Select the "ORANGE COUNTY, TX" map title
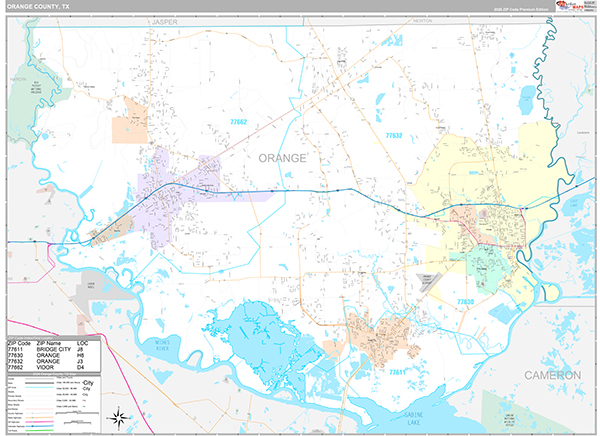600x436 pixels. pyautogui.click(x=38, y=7)
